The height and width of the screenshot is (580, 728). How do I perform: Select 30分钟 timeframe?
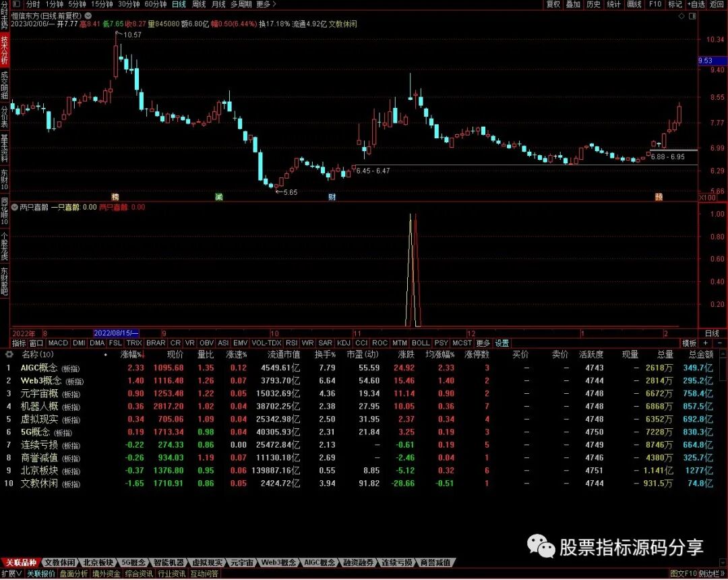(129, 4)
